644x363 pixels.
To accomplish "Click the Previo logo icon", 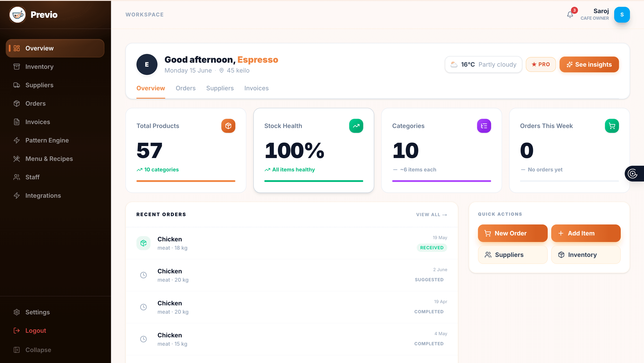I will tap(18, 15).
